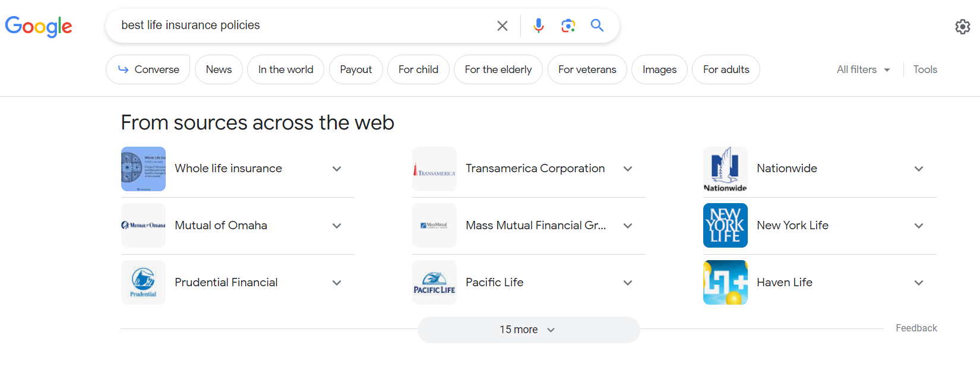This screenshot has height=367, width=980.
Task: Clear the search box text
Action: coord(502,26)
